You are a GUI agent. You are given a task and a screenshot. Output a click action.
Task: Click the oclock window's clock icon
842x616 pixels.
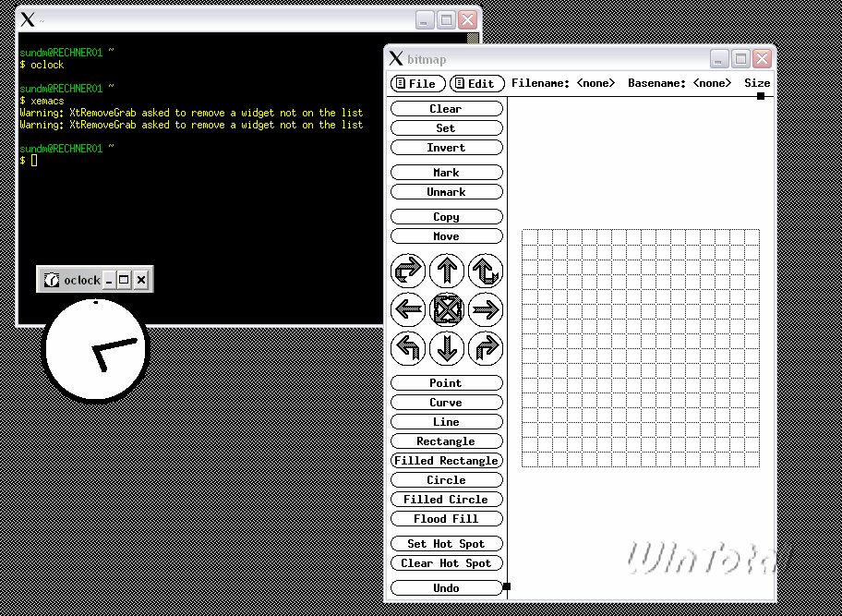[x=52, y=280]
